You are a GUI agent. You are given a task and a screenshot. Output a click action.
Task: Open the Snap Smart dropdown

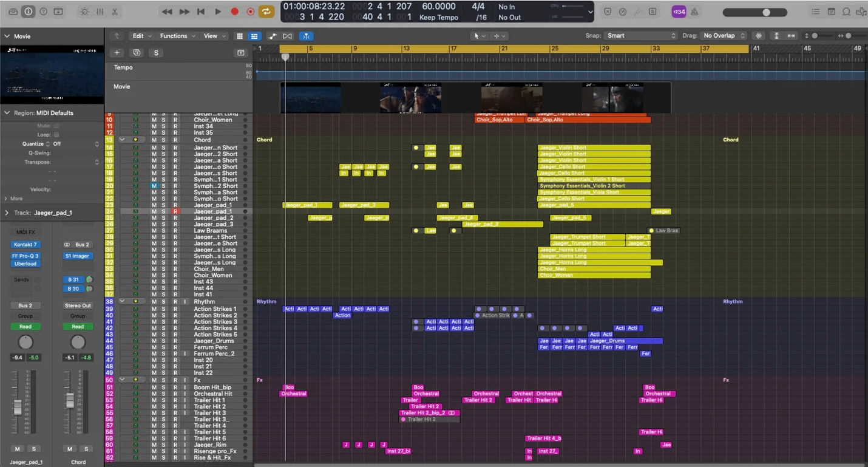coord(641,36)
